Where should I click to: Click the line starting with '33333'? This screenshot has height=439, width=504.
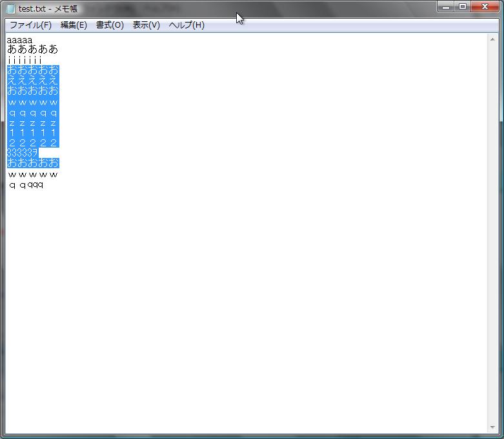click(23, 153)
